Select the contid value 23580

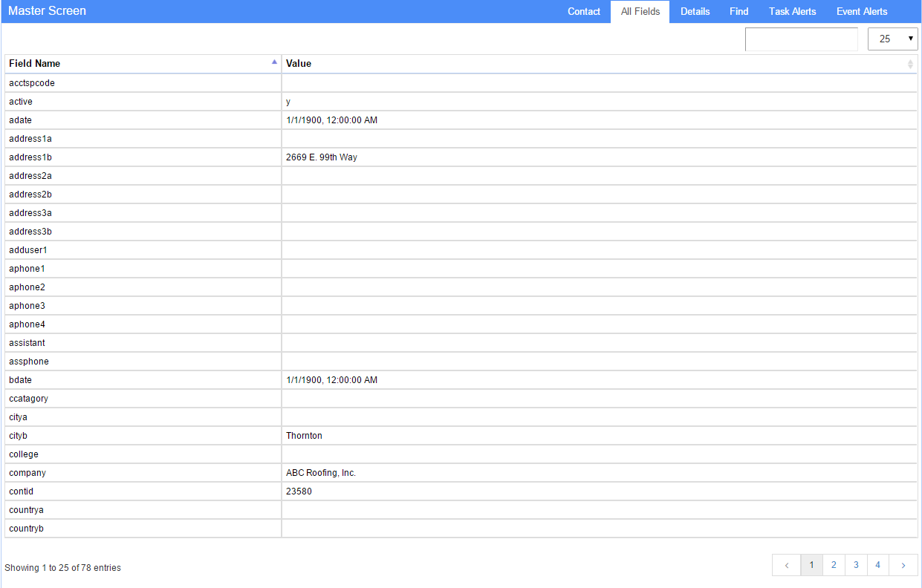pos(299,491)
